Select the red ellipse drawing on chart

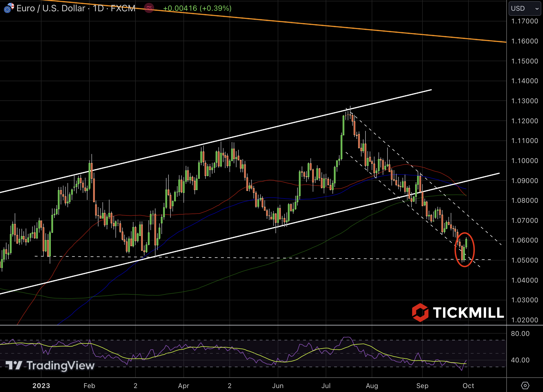pos(474,250)
